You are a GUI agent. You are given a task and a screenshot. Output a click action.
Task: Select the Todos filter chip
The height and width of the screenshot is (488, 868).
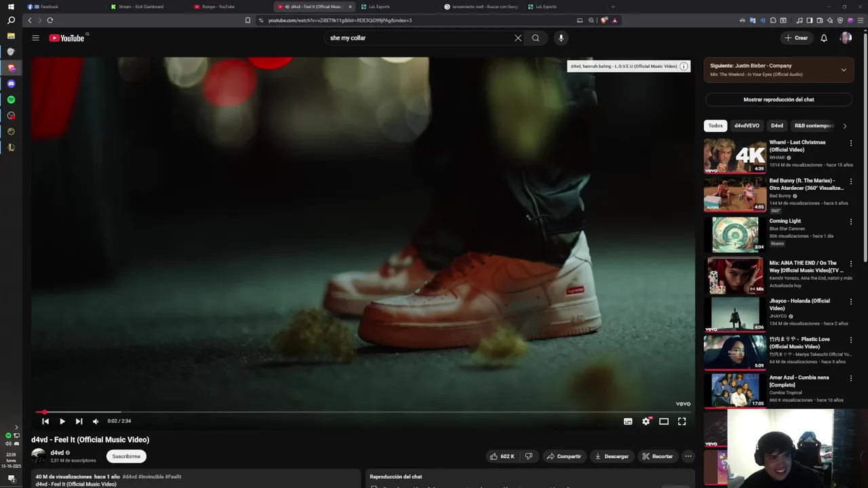pos(715,126)
